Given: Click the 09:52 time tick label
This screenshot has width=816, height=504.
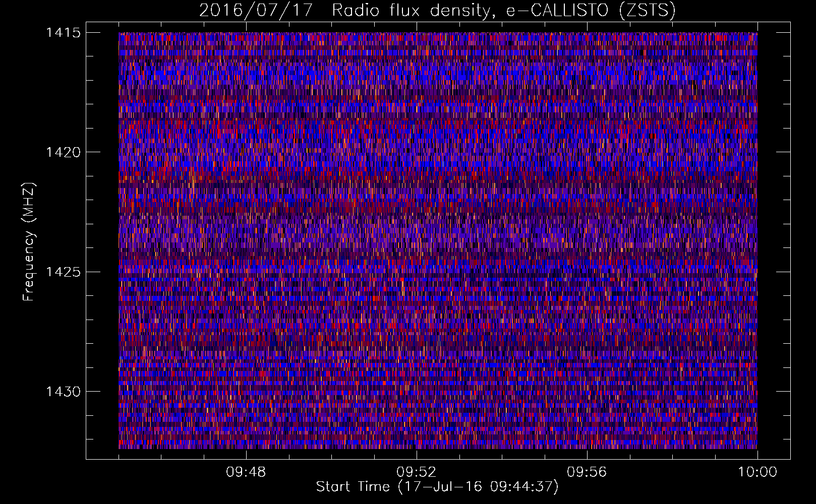Looking at the screenshot, I should pyautogui.click(x=417, y=472).
